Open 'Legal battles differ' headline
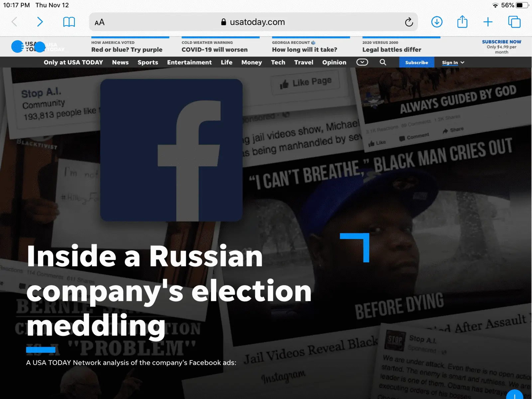Viewport: 532px width, 399px height. tap(392, 50)
